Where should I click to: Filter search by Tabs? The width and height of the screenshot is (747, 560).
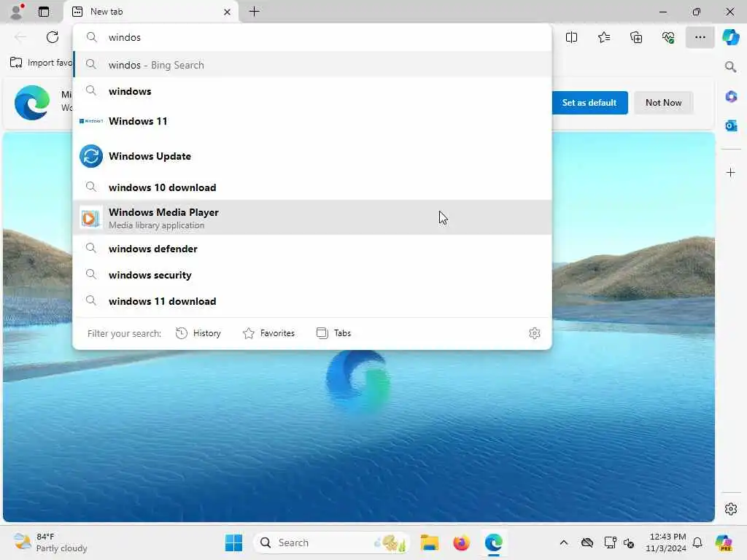(333, 332)
